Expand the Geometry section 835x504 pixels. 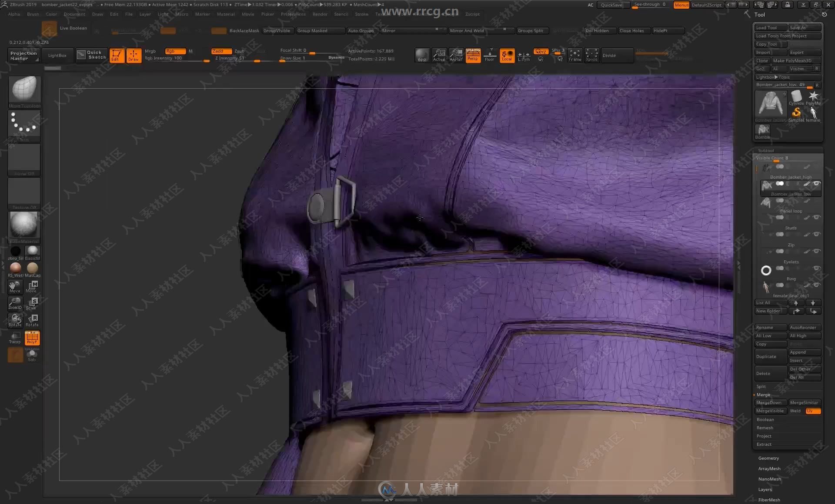768,458
